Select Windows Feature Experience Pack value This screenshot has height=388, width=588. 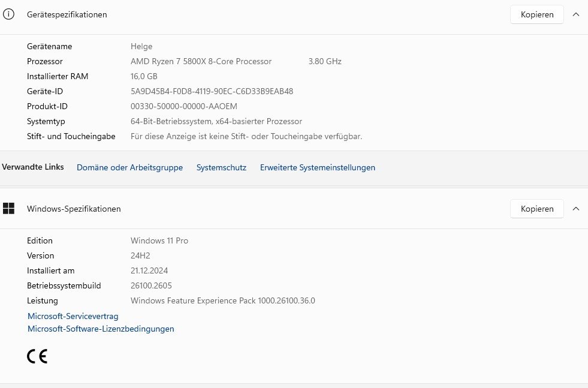point(223,300)
